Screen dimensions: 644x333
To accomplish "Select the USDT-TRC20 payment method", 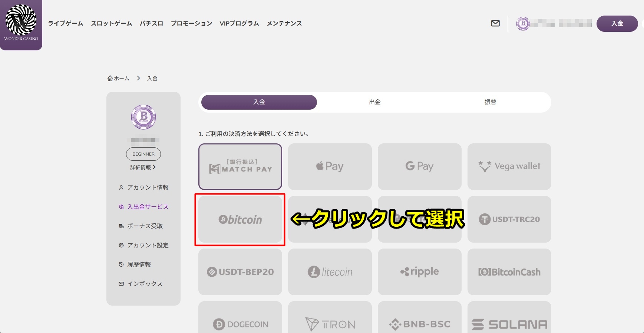I will pos(509,219).
